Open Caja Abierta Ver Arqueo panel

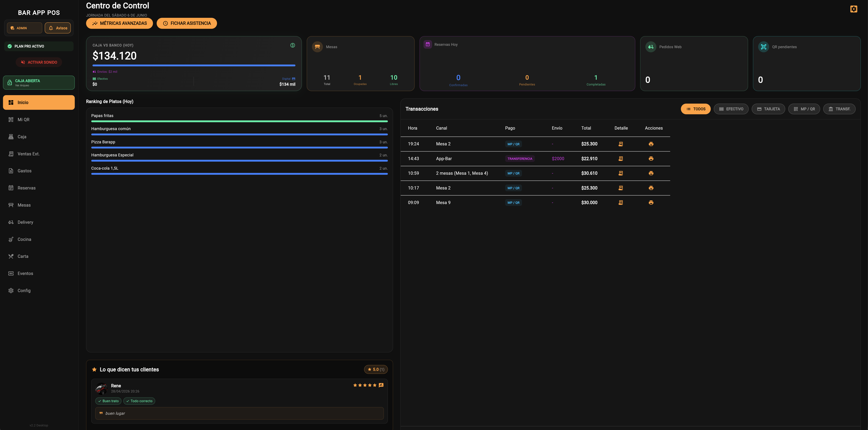pyautogui.click(x=39, y=83)
